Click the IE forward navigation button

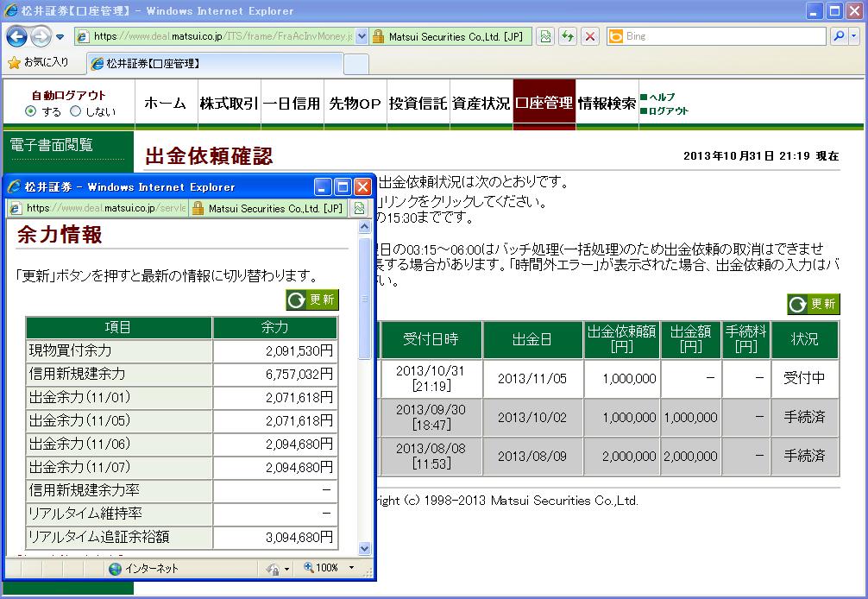tap(41, 36)
